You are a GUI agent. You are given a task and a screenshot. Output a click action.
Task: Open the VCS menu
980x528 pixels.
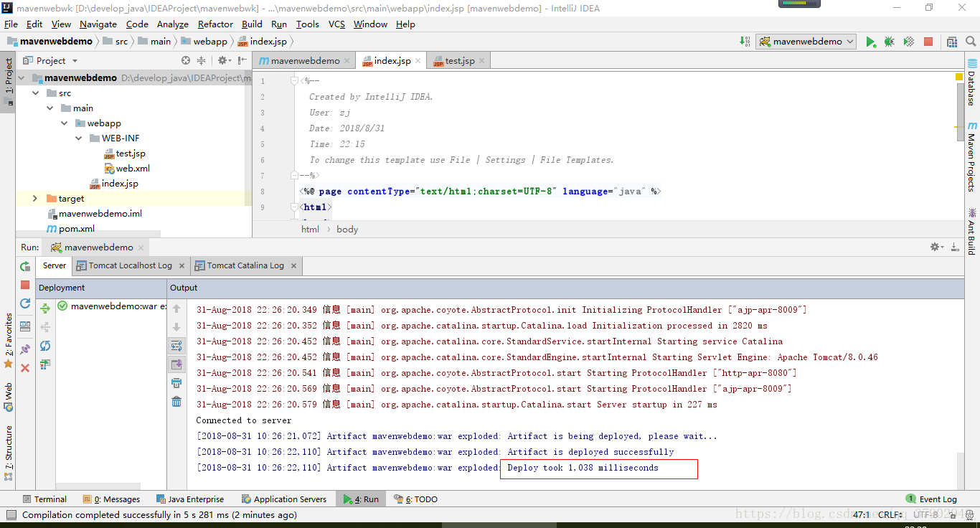[x=336, y=24]
